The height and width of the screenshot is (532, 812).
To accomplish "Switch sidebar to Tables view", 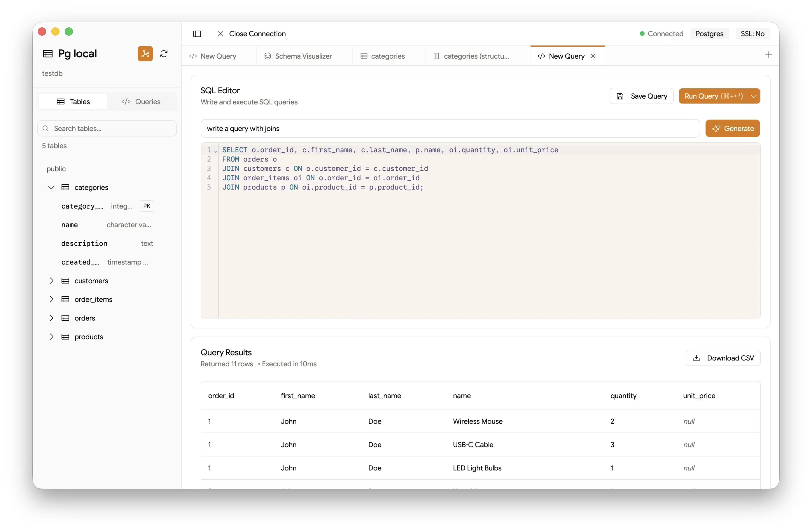I will pos(73,101).
